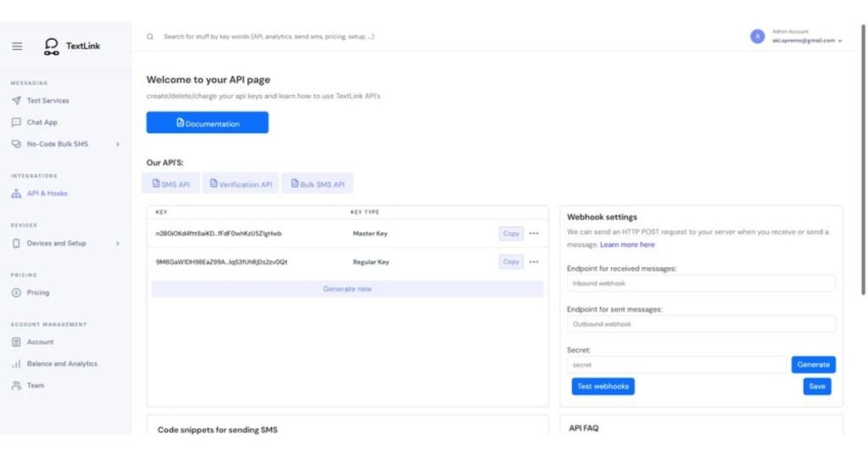Click the No-Code Bulk SMS icon
The width and height of the screenshot is (868, 456).
click(16, 144)
